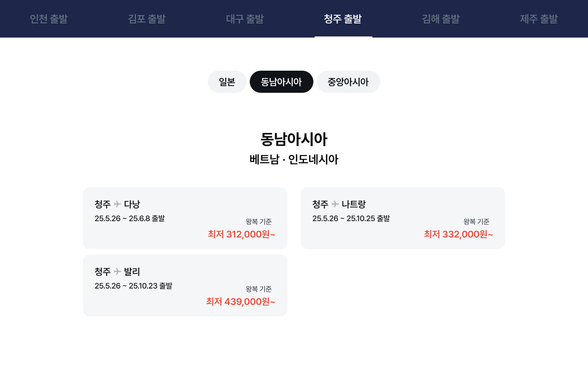Open the 청주 to 다낭 flight card
This screenshot has width=588, height=383.
tap(185, 218)
